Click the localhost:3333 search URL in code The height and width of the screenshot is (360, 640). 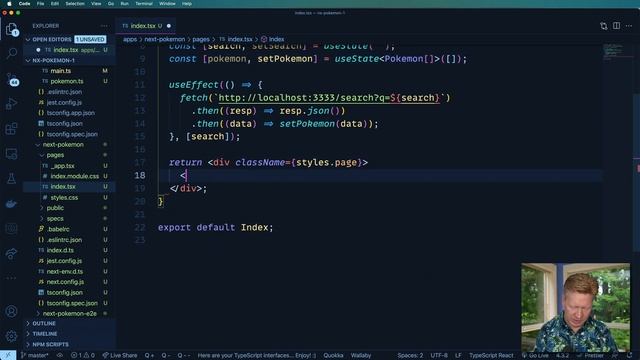click(329, 98)
